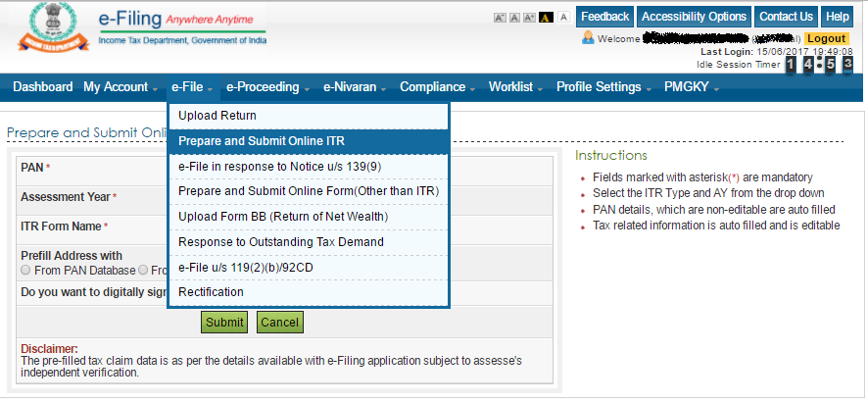868x403 pixels.
Task: Click the decrease font size icon
Action: pyautogui.click(x=500, y=18)
